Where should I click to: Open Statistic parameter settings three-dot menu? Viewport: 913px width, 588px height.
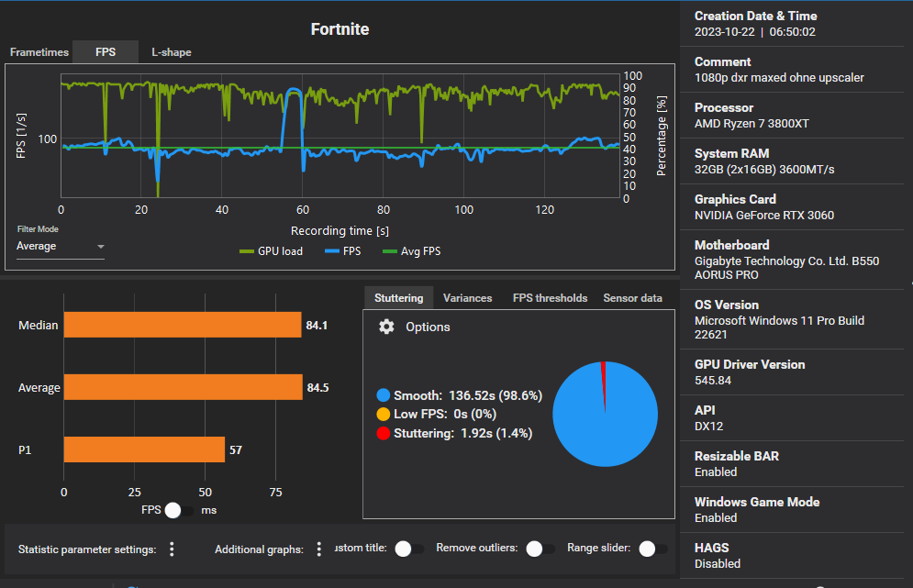click(x=172, y=549)
